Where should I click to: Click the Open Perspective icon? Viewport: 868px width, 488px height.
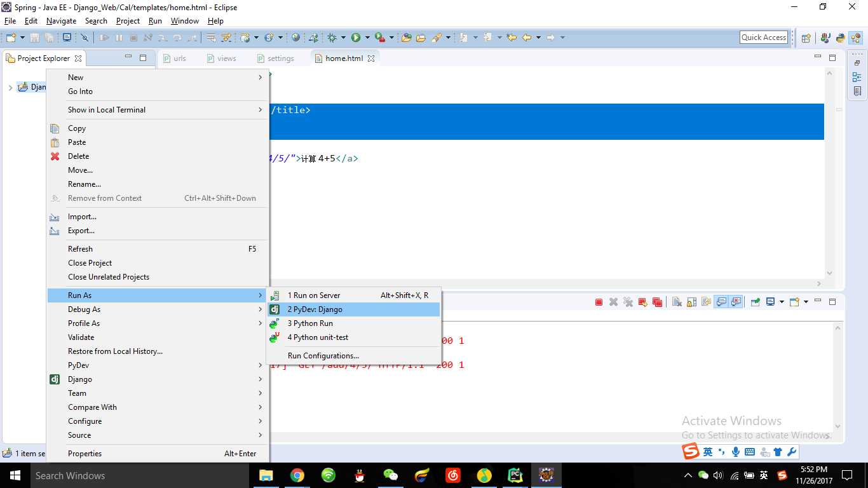coord(806,37)
